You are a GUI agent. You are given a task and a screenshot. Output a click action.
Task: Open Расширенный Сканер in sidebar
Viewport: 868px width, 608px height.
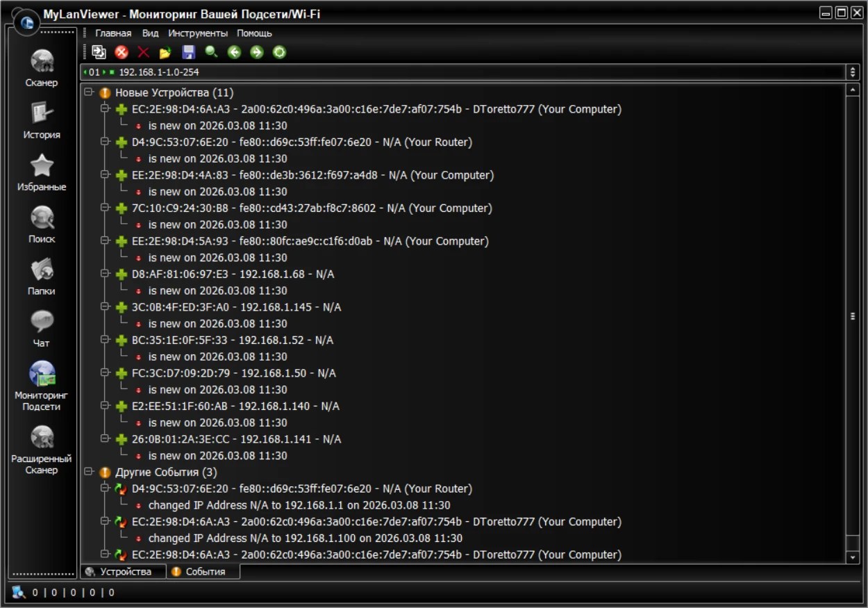coord(42,438)
